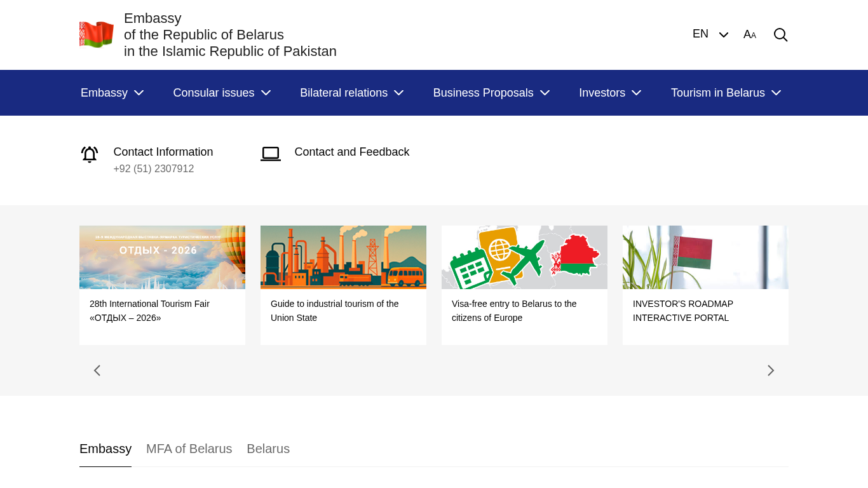Open the Contact Information link
Image resolution: width=868 pixels, height=488 pixels.
pyautogui.click(x=163, y=152)
